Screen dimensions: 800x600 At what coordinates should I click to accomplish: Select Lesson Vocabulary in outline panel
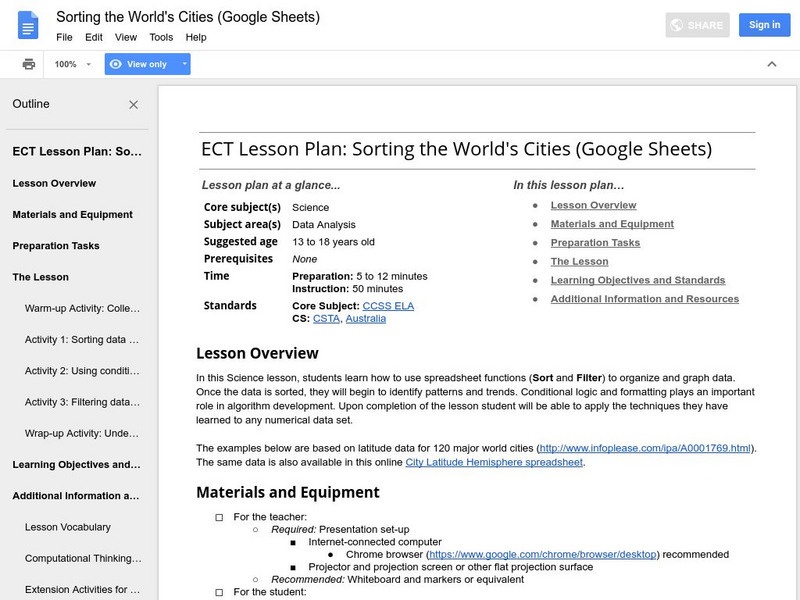coord(68,527)
